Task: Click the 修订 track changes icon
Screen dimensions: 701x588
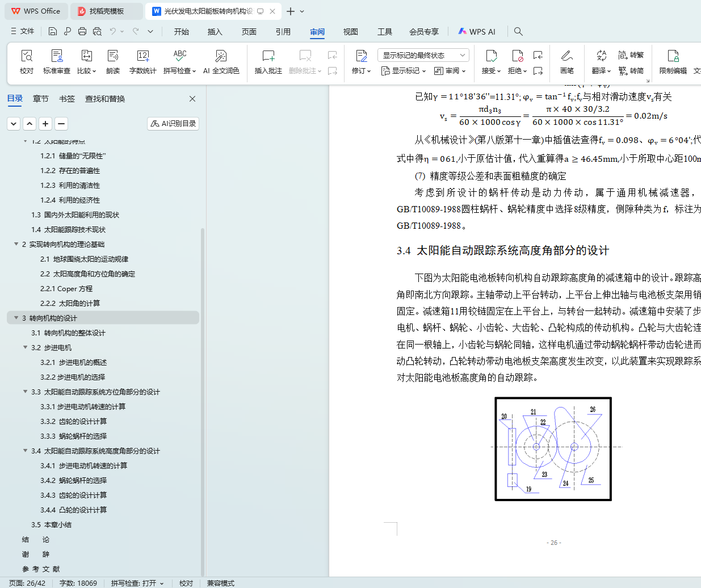Action: tap(362, 56)
